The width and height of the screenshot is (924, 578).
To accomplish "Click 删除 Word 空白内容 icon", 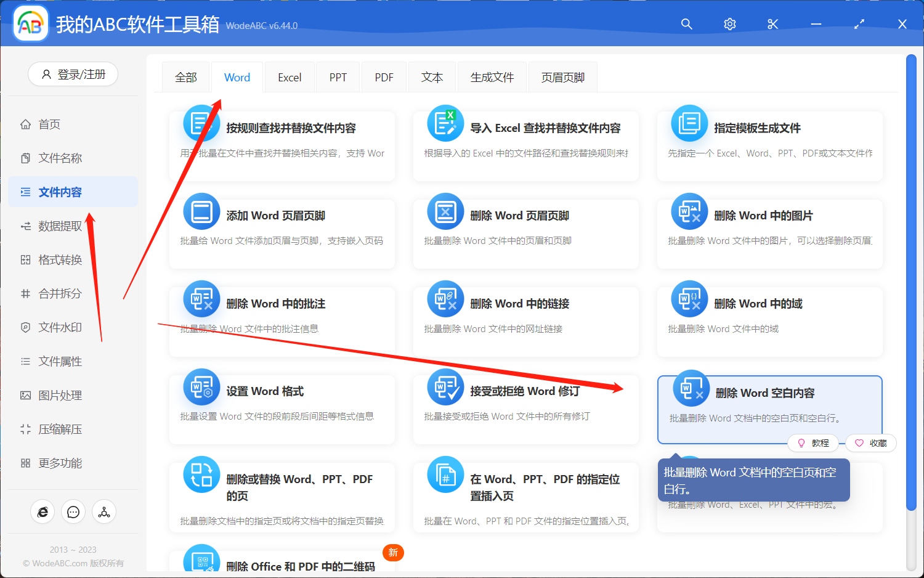I will [x=691, y=388].
